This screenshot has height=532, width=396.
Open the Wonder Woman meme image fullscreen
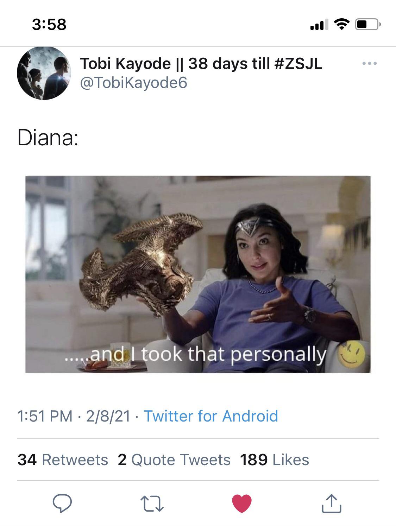coord(198,274)
